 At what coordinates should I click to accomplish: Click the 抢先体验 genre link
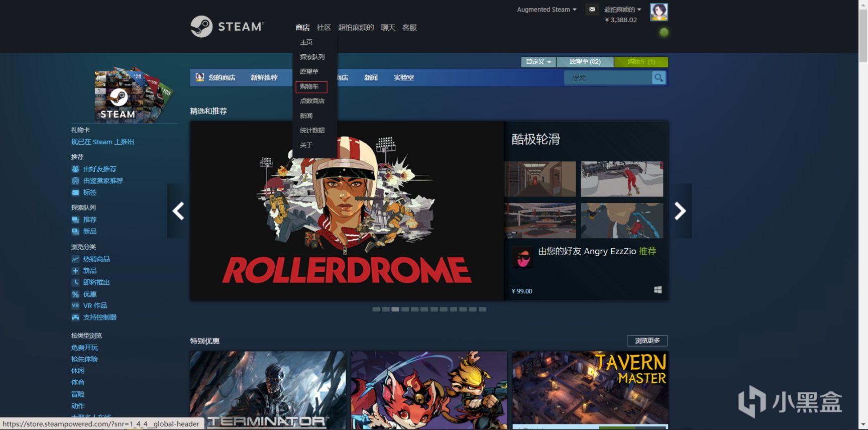[x=85, y=359]
